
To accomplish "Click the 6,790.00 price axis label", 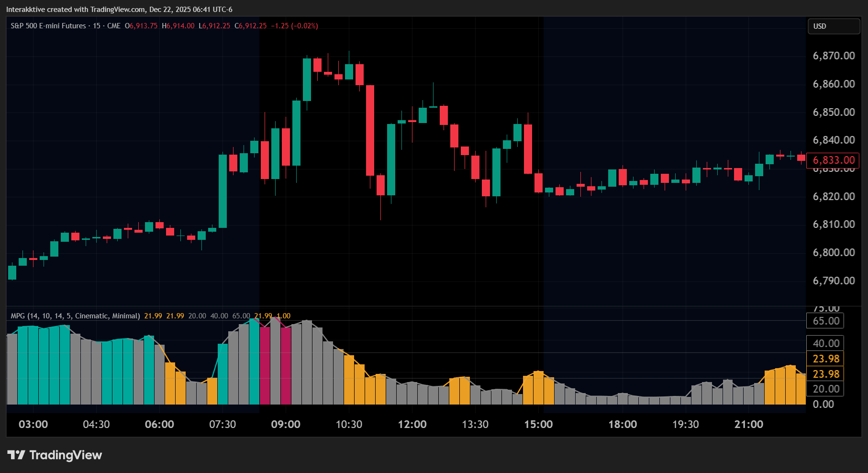I will tap(834, 281).
